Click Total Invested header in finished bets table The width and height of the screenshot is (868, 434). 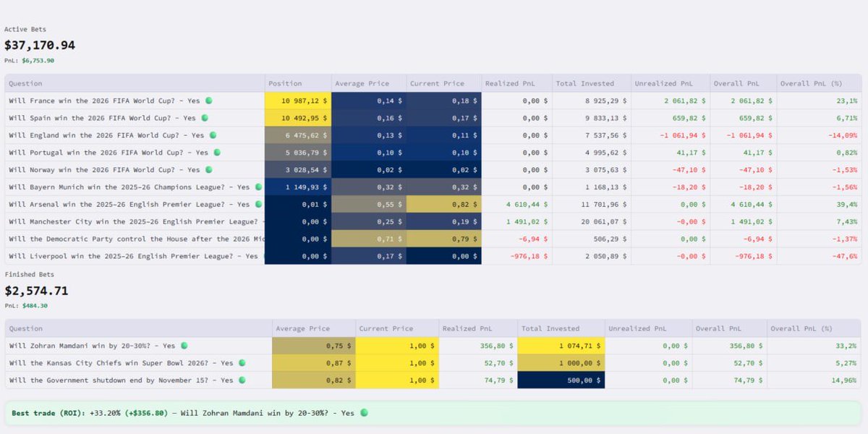coord(560,328)
